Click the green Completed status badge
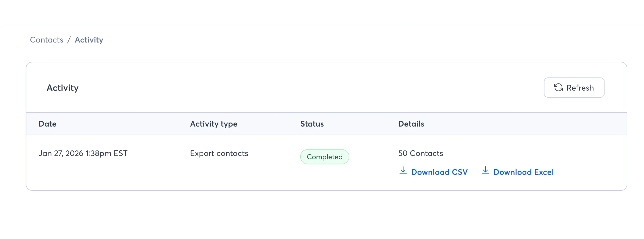This screenshot has height=239, width=644. coord(325,157)
